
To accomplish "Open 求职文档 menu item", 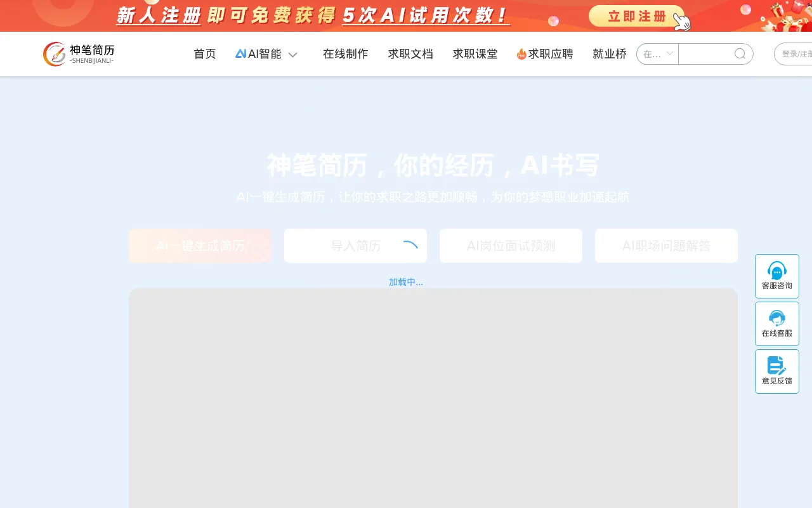I will pyautogui.click(x=410, y=54).
